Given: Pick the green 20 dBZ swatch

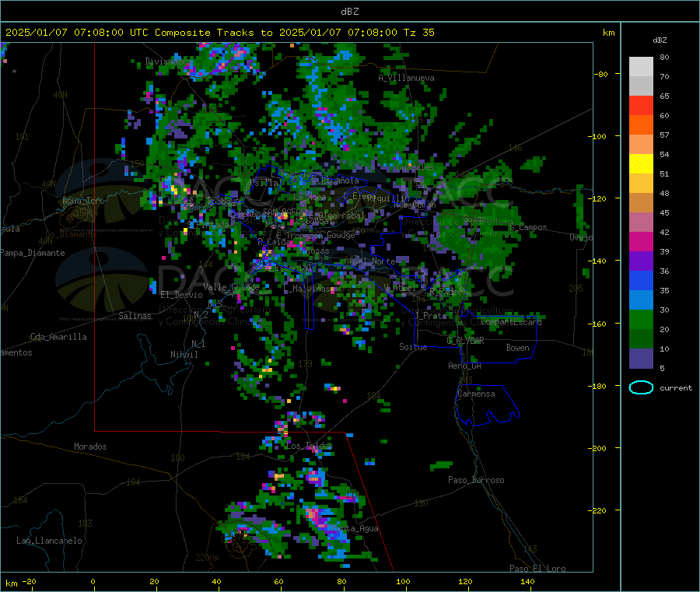Looking at the screenshot, I should [641, 319].
